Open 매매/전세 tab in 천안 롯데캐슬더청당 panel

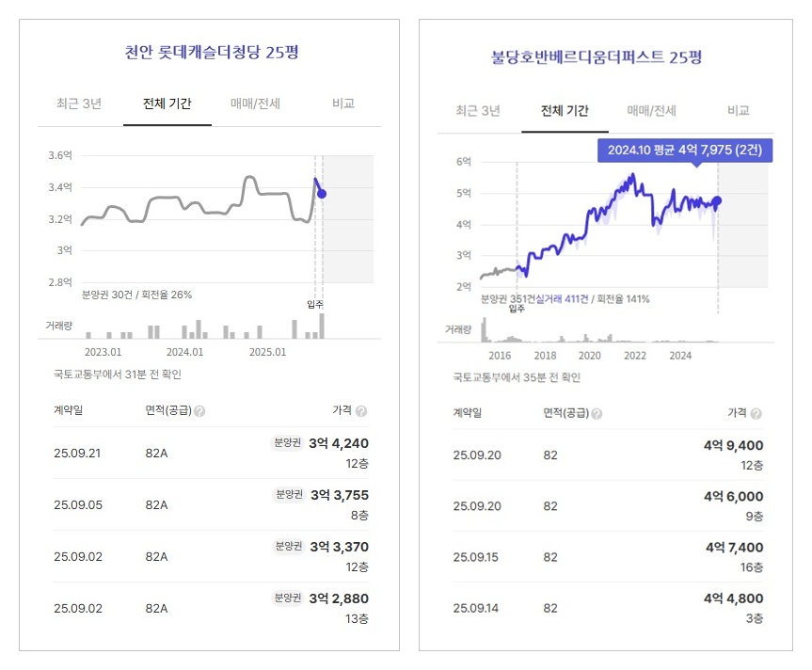tap(255, 104)
